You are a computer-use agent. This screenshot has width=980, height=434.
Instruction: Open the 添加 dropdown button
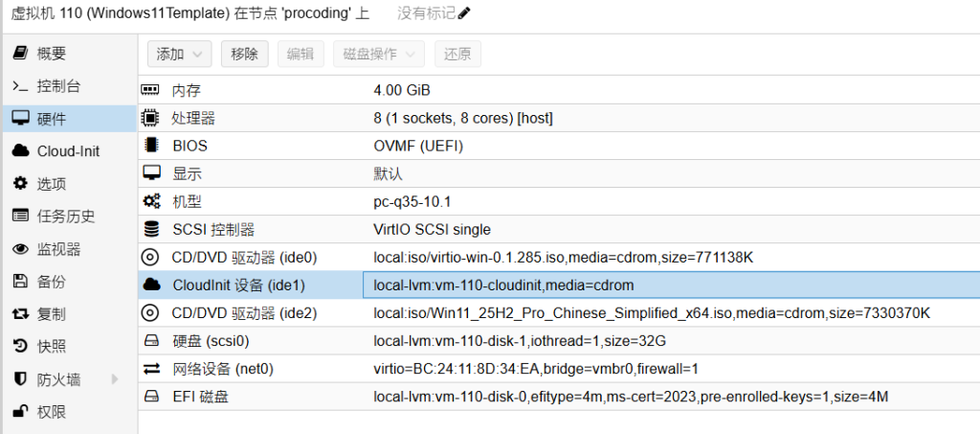coord(180,55)
